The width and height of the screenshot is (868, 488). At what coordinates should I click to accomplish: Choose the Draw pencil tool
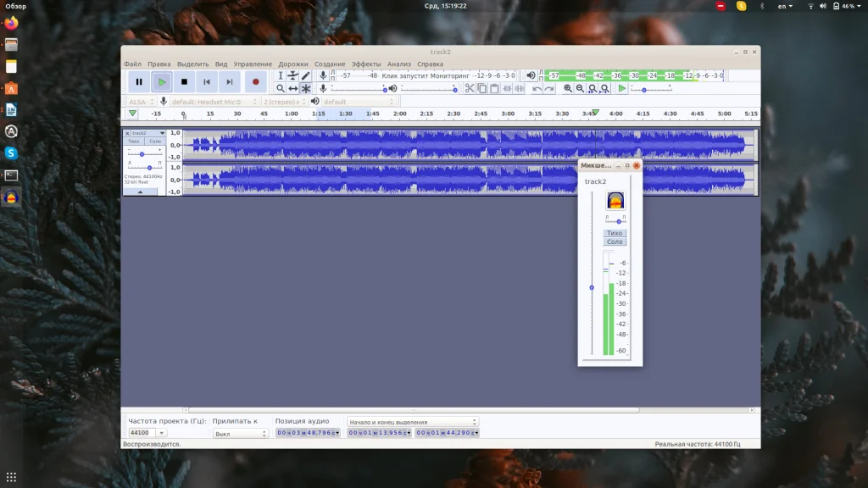306,76
